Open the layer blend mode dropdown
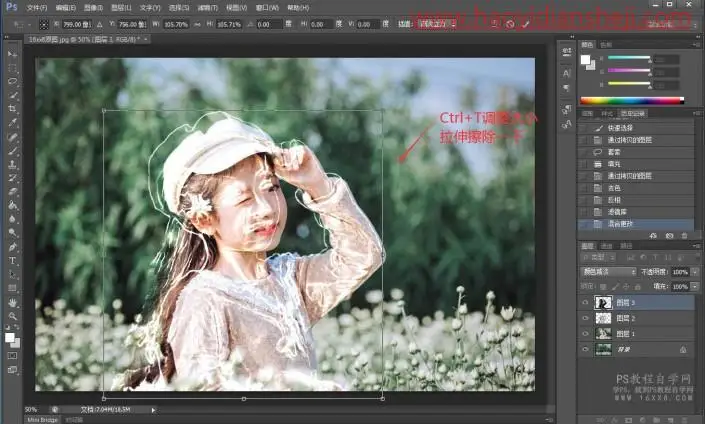705x424 pixels. [608, 272]
